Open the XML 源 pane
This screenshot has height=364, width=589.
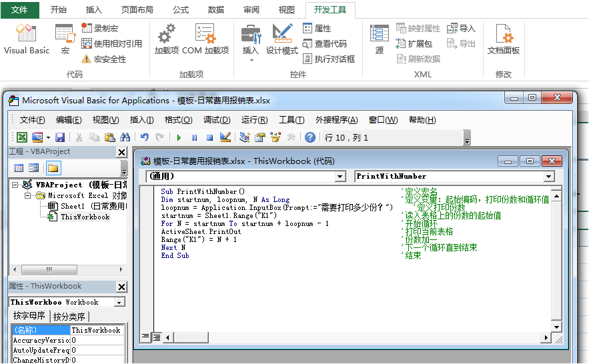pyautogui.click(x=380, y=39)
